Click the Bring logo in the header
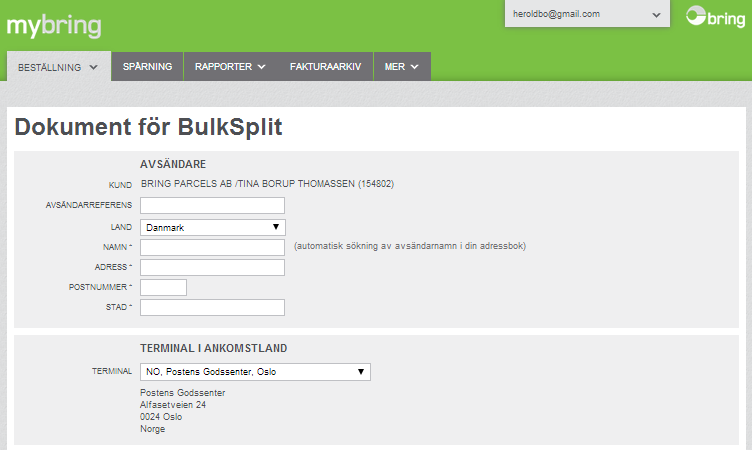This screenshot has width=752, height=450. point(716,17)
